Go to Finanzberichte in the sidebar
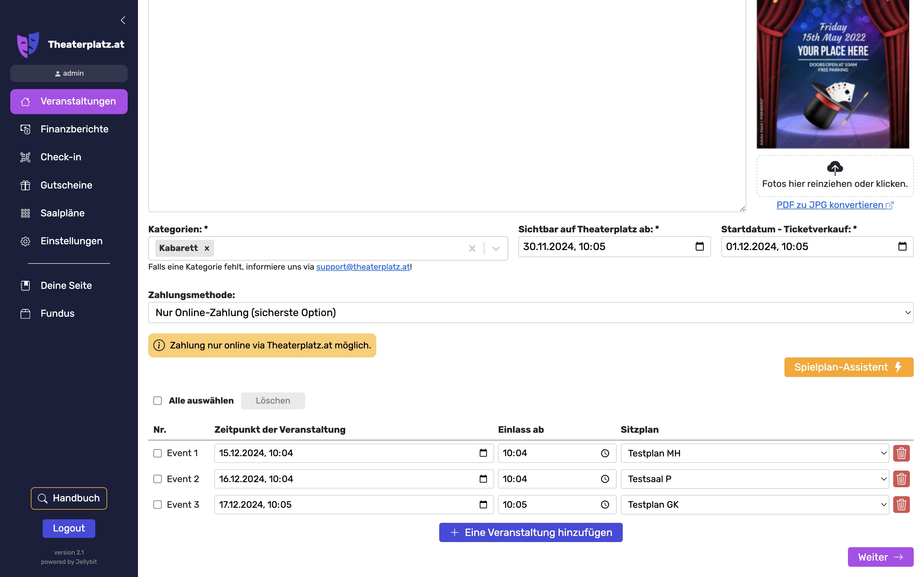 pyautogui.click(x=74, y=129)
